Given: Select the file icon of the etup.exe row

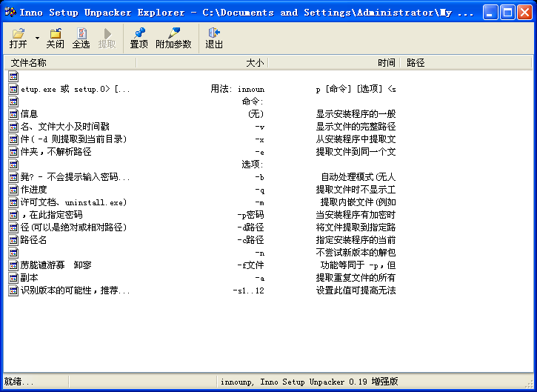Looking at the screenshot, I should pyautogui.click(x=13, y=89).
